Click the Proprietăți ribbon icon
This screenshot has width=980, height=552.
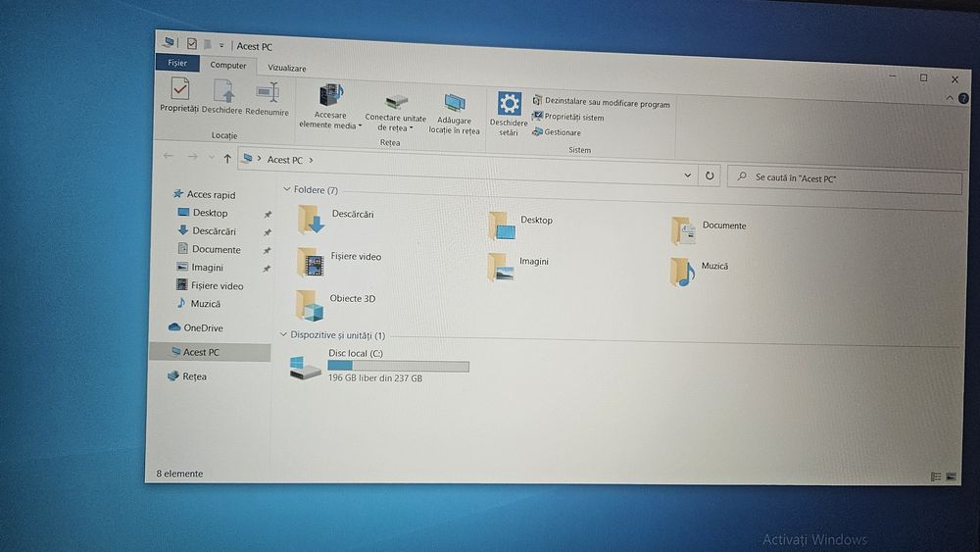pyautogui.click(x=180, y=89)
